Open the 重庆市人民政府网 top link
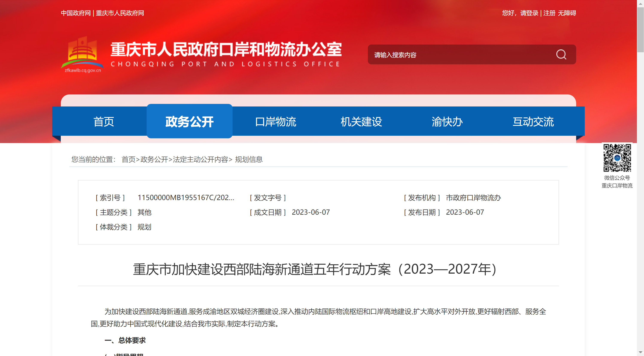Viewport: 644px width, 356px height. click(120, 13)
